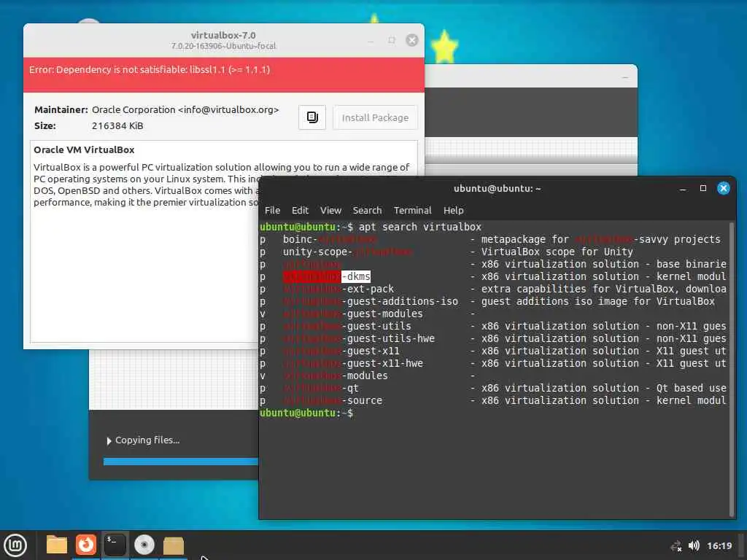Open the File menu in terminal
The height and width of the screenshot is (560, 747).
tap(273, 210)
